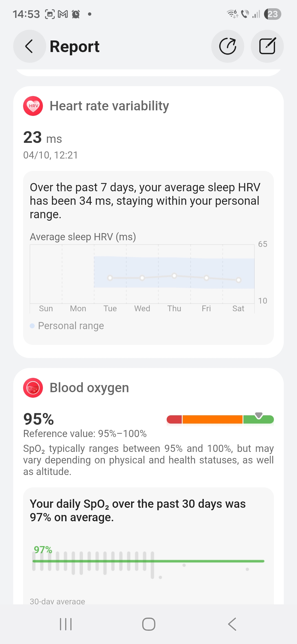The height and width of the screenshot is (644, 297).
Task: Tap the Tuesday HRV data point
Action: pos(110,278)
